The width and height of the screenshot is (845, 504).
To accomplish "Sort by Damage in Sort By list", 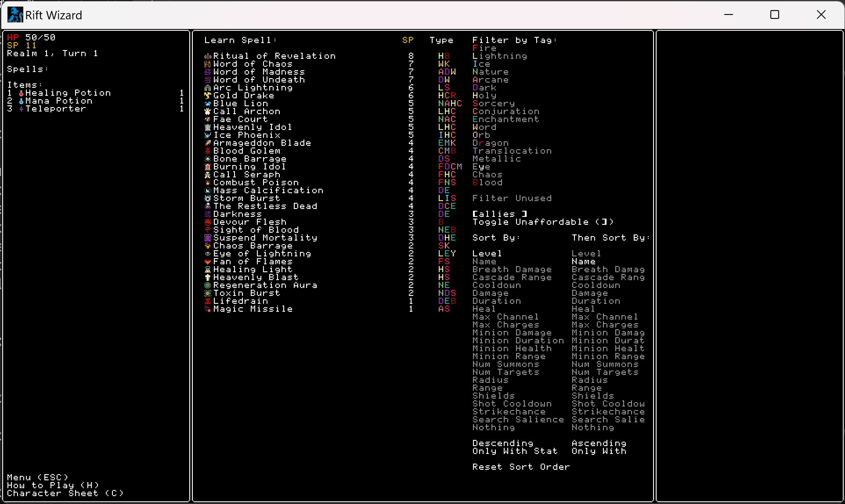I will coord(490,293).
